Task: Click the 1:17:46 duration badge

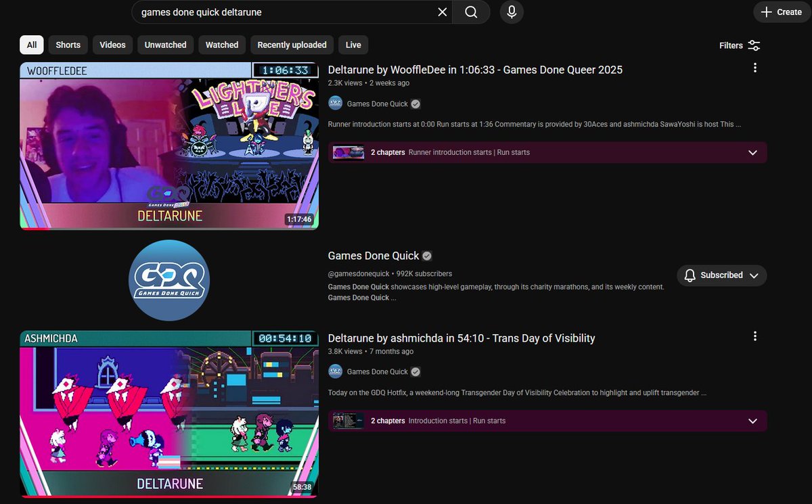Action: coord(298,219)
